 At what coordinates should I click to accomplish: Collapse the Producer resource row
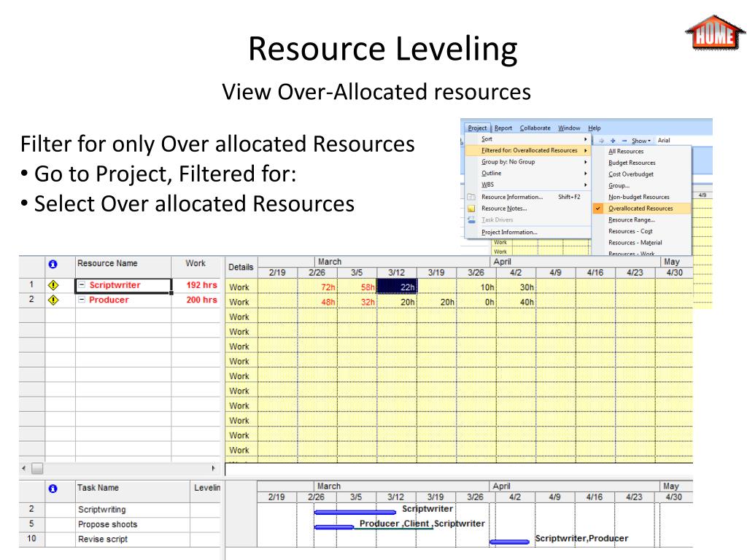tap(82, 300)
